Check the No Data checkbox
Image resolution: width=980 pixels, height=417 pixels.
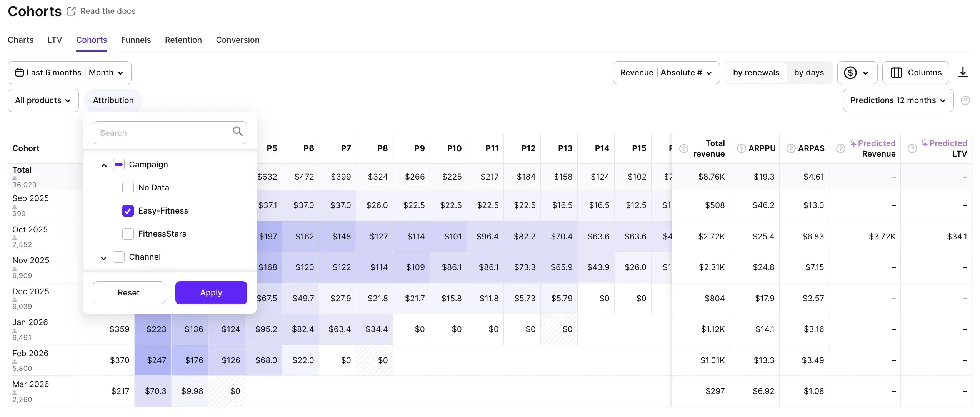coord(128,188)
